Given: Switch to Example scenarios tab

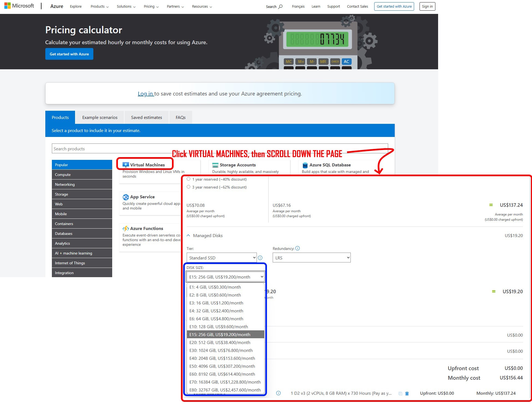Looking at the screenshot, I should coord(100,118).
